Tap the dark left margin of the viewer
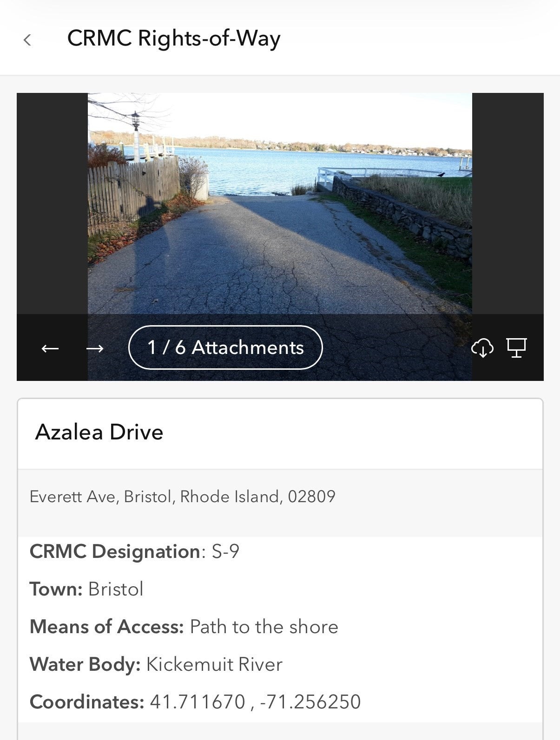560x740 pixels. click(52, 203)
